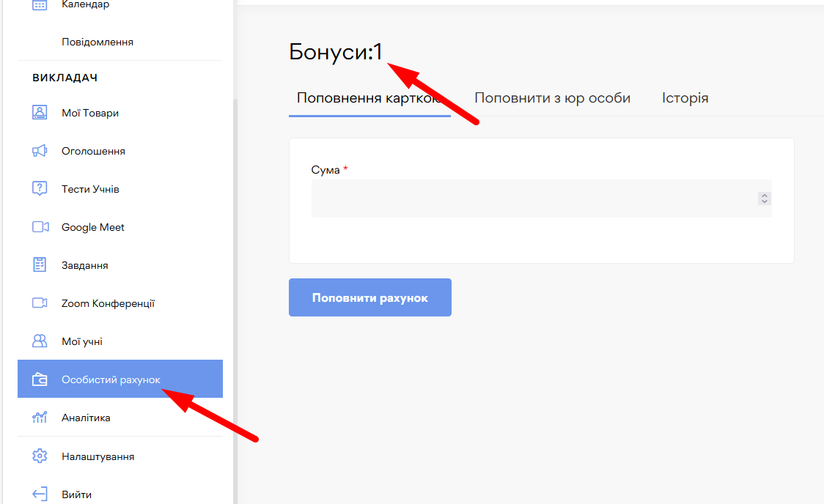Open Мої Товари icon in sidebar
The image size is (824, 504).
pos(40,113)
